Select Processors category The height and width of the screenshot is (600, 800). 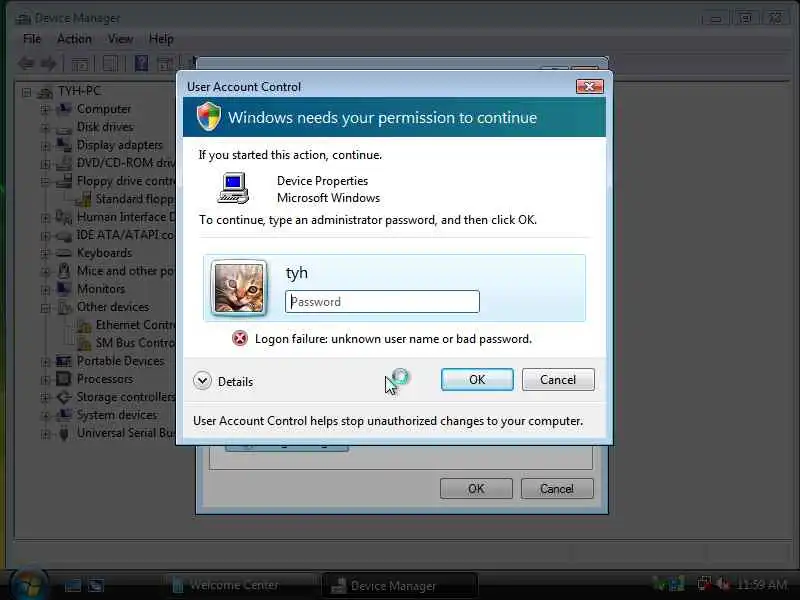coord(105,379)
